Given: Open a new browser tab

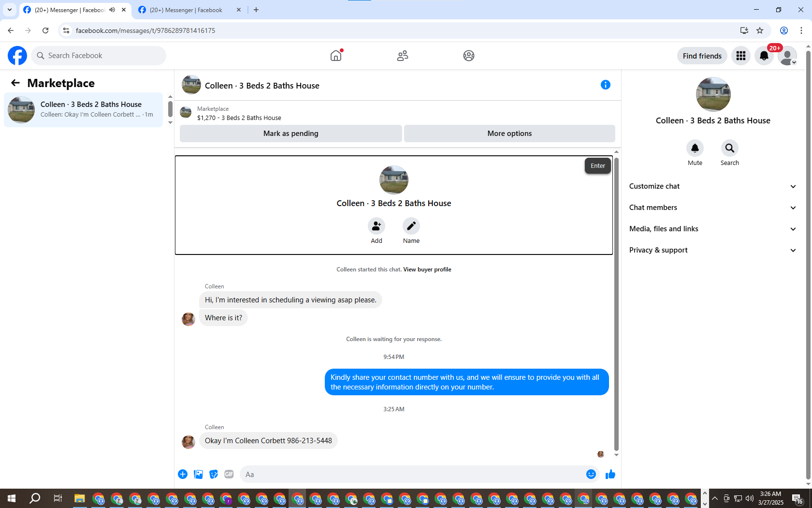Looking at the screenshot, I should 256,10.
